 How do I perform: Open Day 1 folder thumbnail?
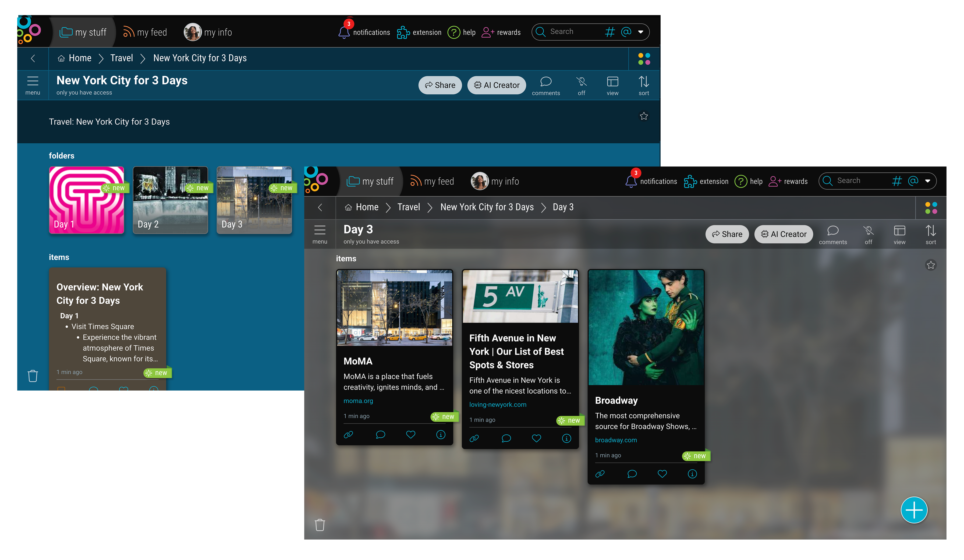coord(86,200)
